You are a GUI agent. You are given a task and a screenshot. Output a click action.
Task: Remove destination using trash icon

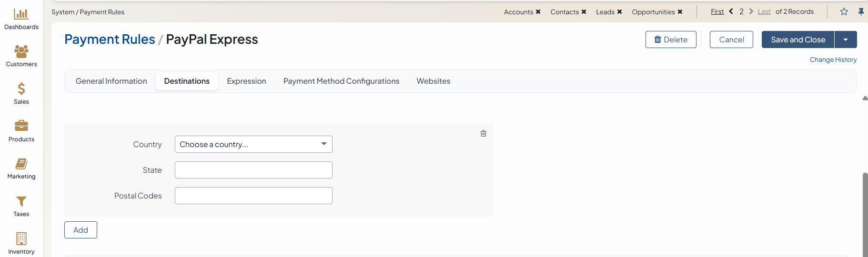(483, 134)
